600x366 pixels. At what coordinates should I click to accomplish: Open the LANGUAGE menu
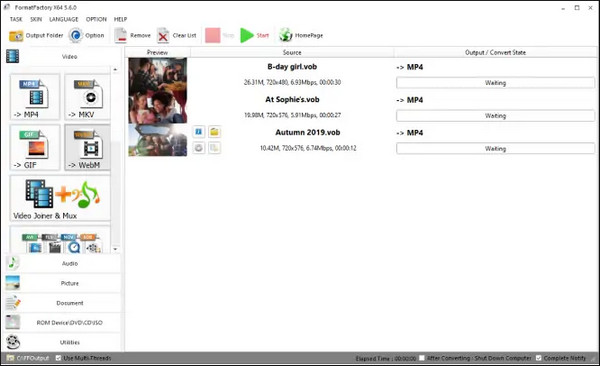tap(64, 19)
